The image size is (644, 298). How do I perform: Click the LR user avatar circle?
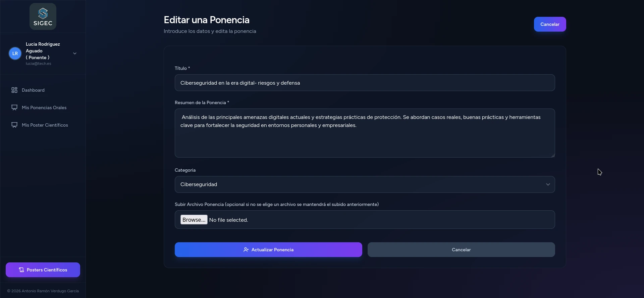click(15, 53)
